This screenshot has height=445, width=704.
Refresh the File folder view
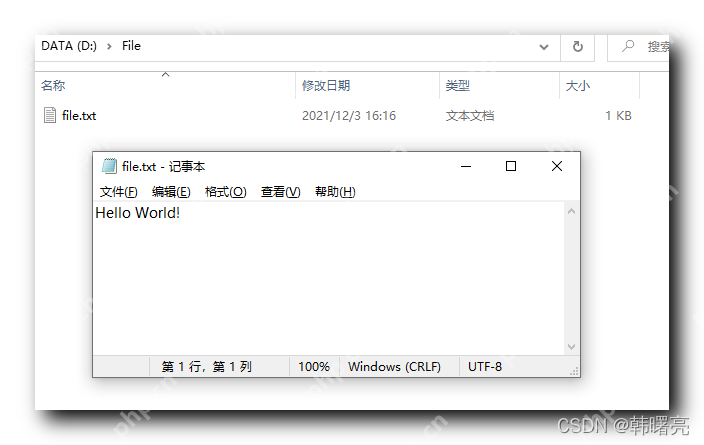(x=578, y=46)
